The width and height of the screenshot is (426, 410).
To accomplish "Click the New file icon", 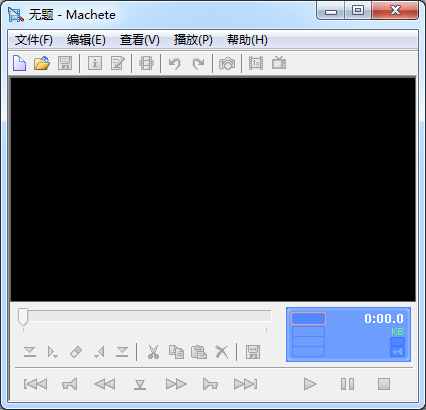I will click(x=19, y=63).
